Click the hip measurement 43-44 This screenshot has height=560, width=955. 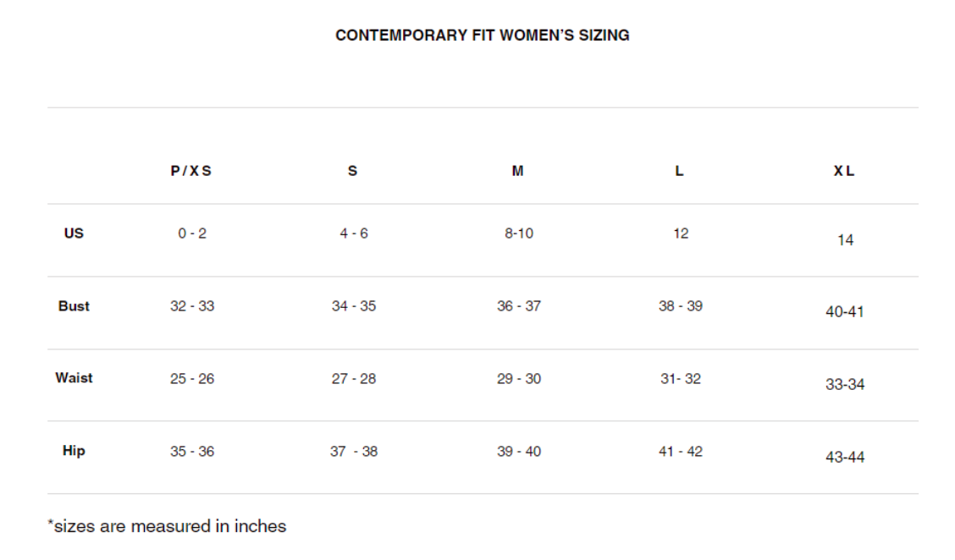point(845,458)
